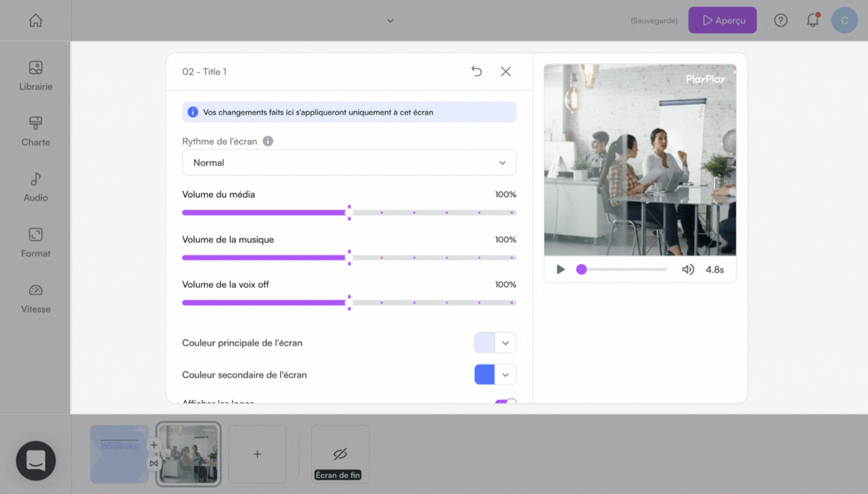Open the notifications bell
Image resolution: width=868 pixels, height=494 pixels.
tap(813, 21)
